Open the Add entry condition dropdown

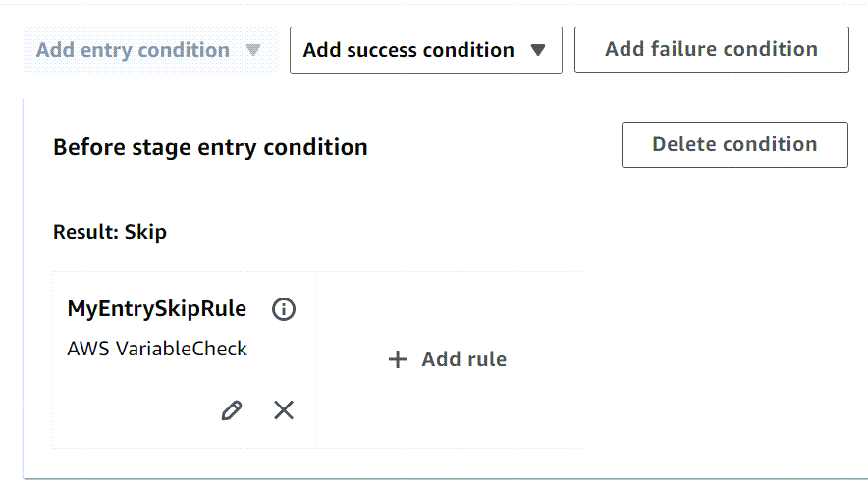(133, 51)
